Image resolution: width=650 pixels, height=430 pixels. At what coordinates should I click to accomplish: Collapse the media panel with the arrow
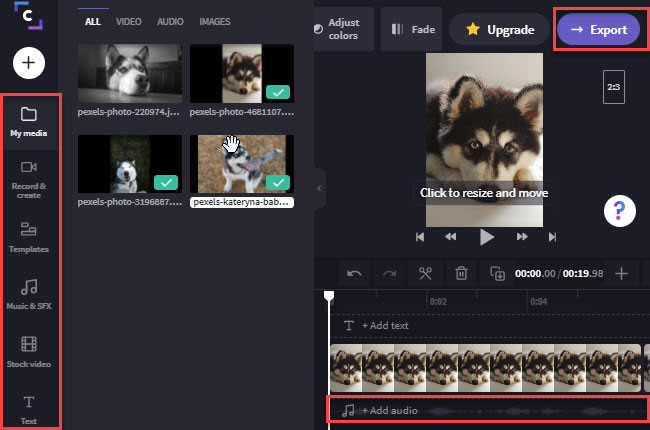tap(320, 187)
